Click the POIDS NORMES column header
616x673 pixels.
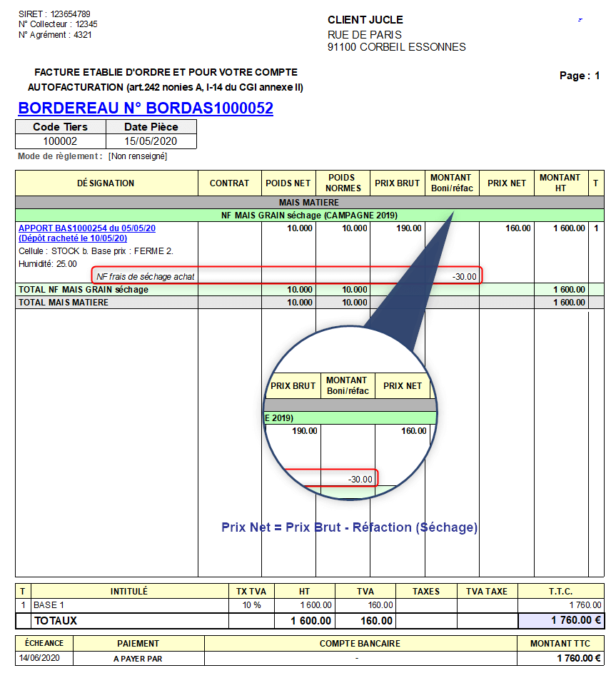point(344,183)
